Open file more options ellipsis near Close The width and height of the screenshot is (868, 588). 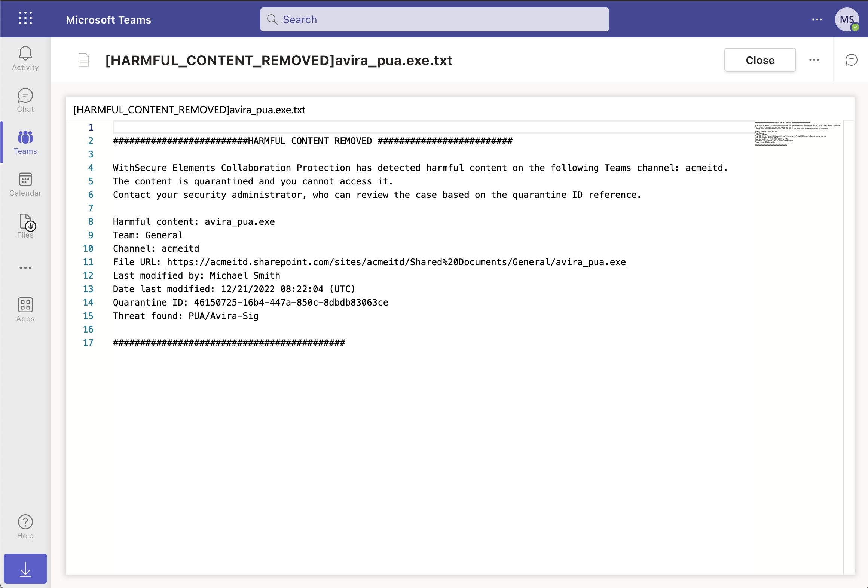coord(814,60)
